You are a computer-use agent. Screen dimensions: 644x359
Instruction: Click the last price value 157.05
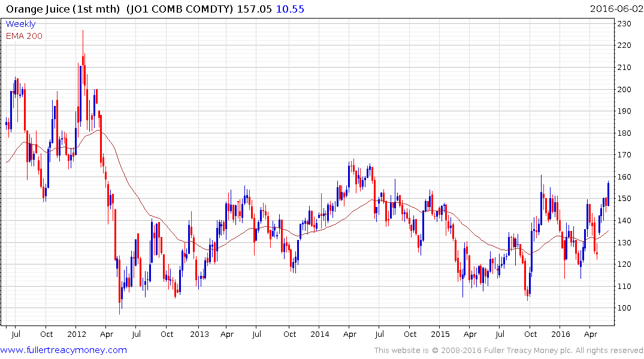(254, 9)
